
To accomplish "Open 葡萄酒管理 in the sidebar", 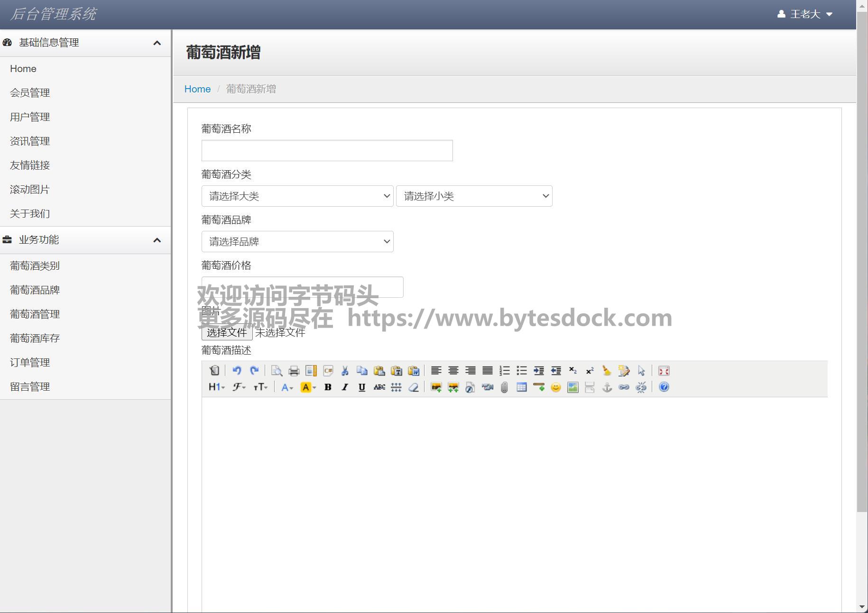I will click(35, 314).
